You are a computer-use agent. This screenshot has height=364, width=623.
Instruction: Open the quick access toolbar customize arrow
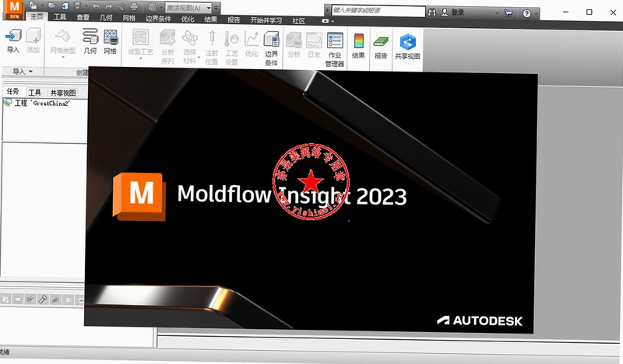tap(216, 8)
